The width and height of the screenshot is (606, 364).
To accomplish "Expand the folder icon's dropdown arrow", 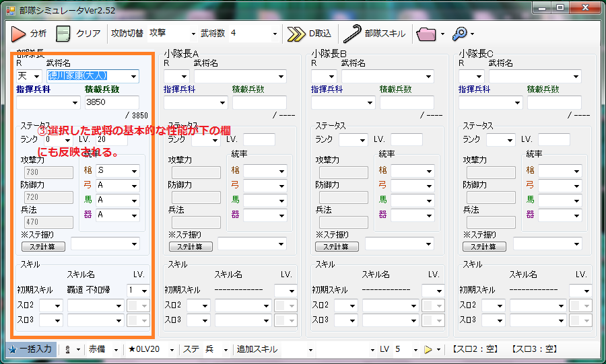I will [442, 34].
